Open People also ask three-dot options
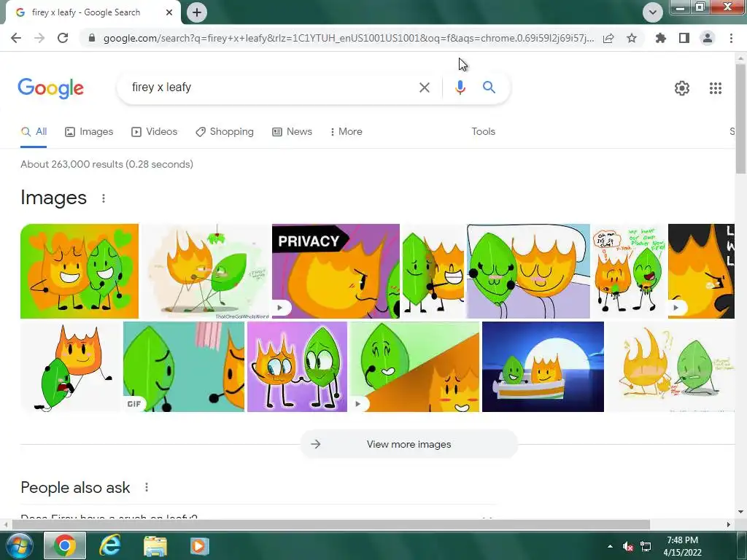Viewport: 747px width, 560px height. point(146,487)
